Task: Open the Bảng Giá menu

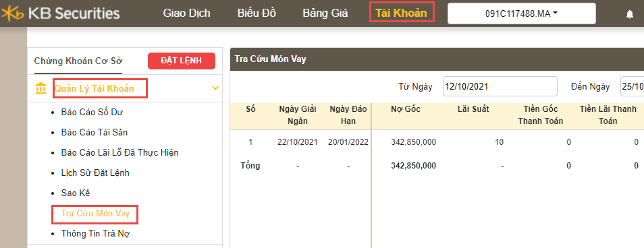Action: click(x=325, y=13)
